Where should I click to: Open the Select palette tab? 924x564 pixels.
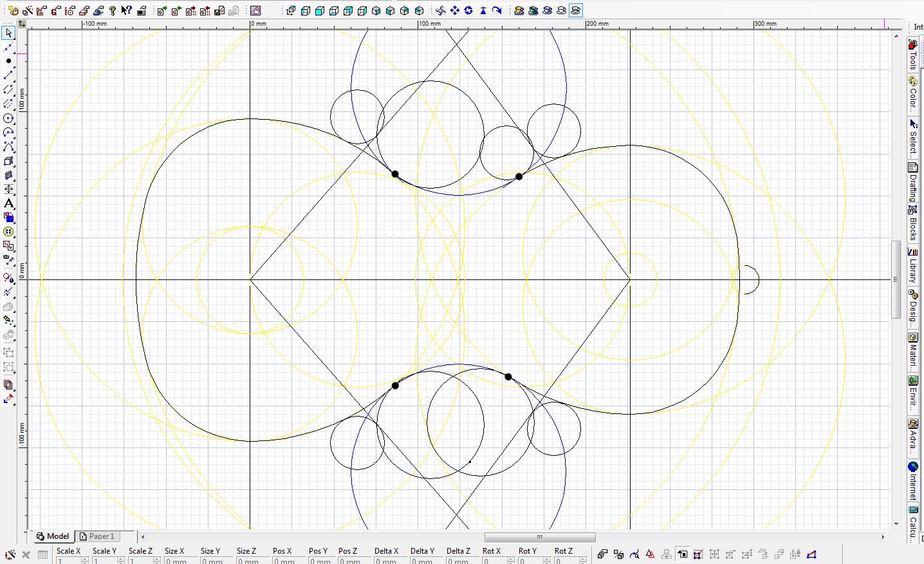[913, 138]
